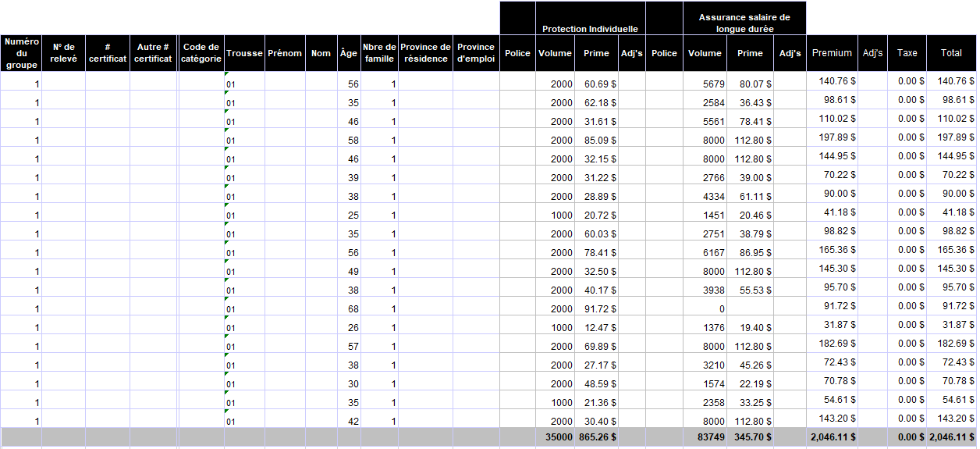This screenshot has height=449, width=980.
Task: Select the 'Total' column header
Action: pos(951,53)
